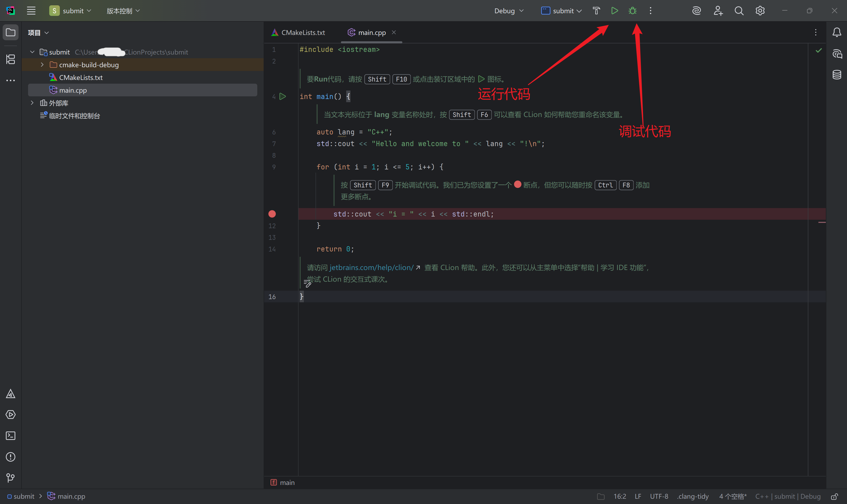This screenshot has width=847, height=504.
Task: Open the Git tool window icon
Action: pyautogui.click(x=11, y=478)
